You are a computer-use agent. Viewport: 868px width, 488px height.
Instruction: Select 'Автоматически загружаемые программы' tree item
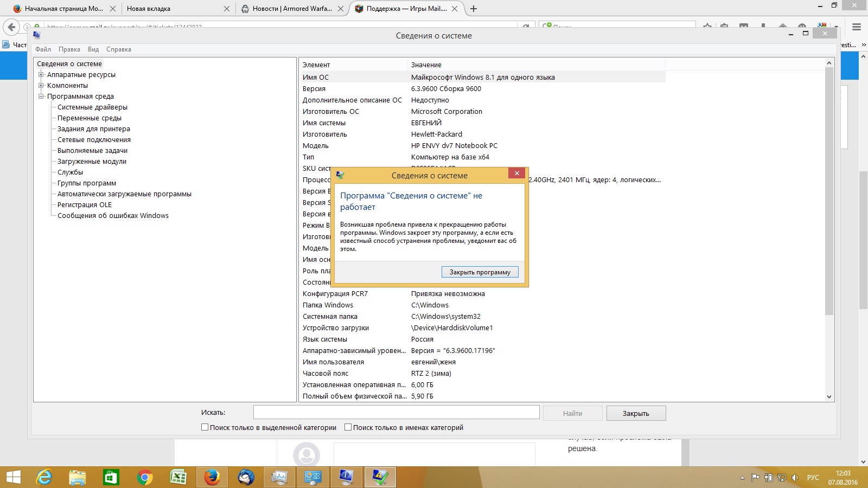pyautogui.click(x=125, y=194)
